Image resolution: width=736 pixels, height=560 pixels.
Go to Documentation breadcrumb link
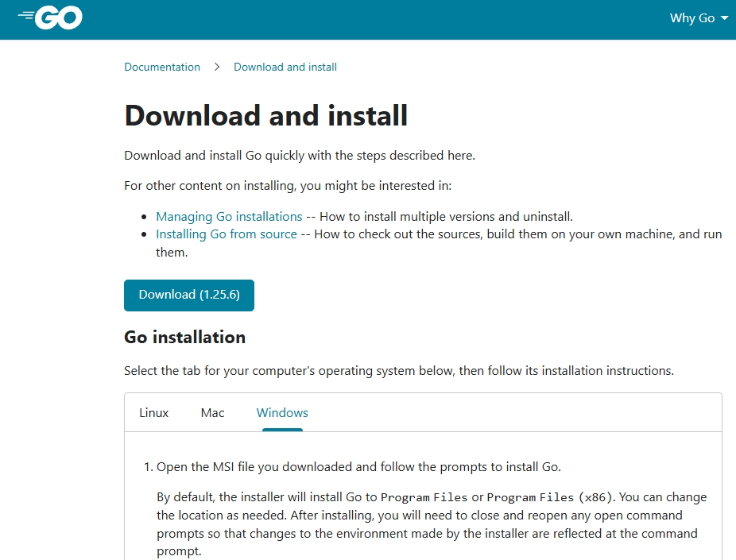click(162, 67)
